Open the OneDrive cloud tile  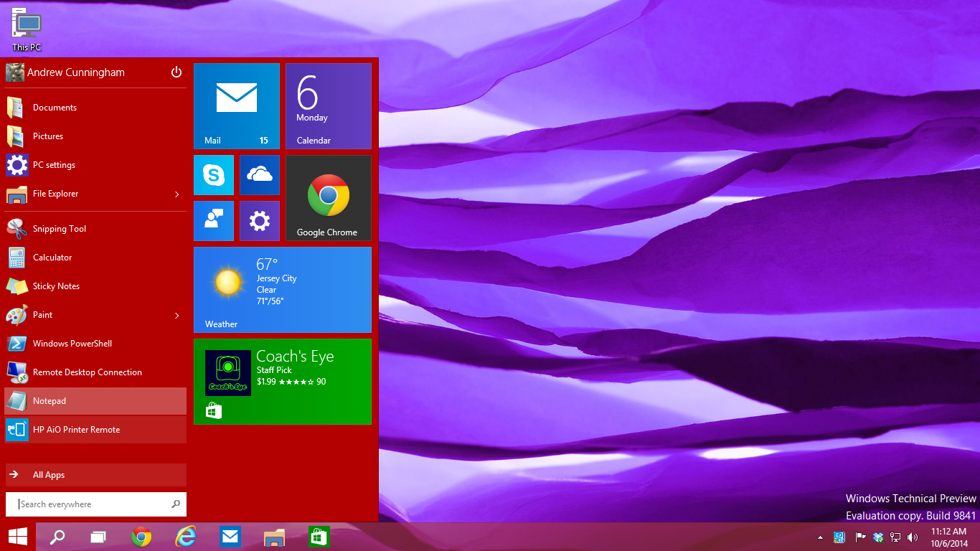tap(260, 175)
